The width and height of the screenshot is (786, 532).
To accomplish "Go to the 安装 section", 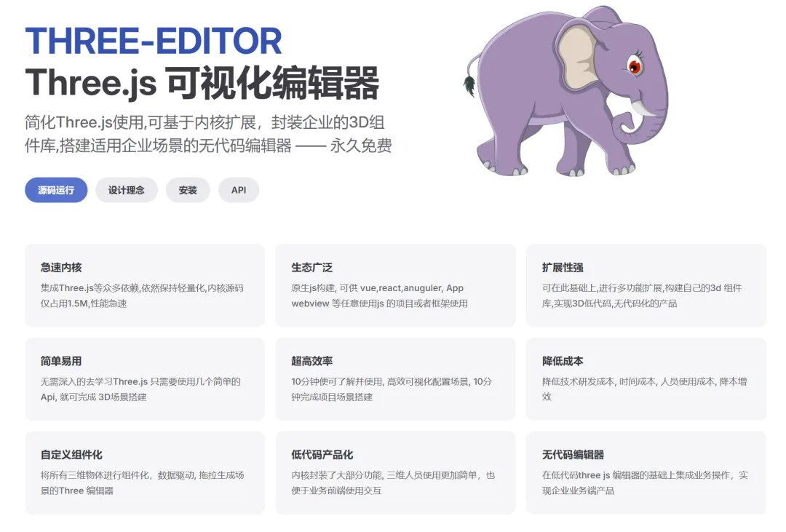I will (x=188, y=190).
